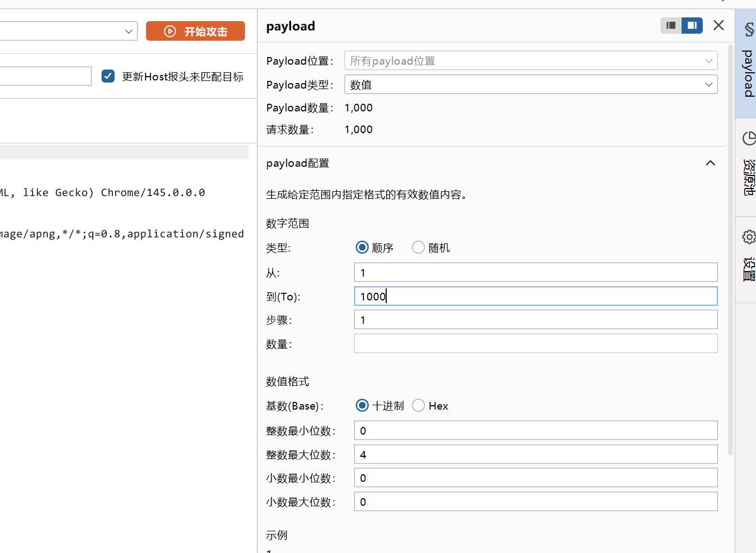The height and width of the screenshot is (553, 756).
Task: Collapse the payload配置 section
Action: (x=710, y=164)
